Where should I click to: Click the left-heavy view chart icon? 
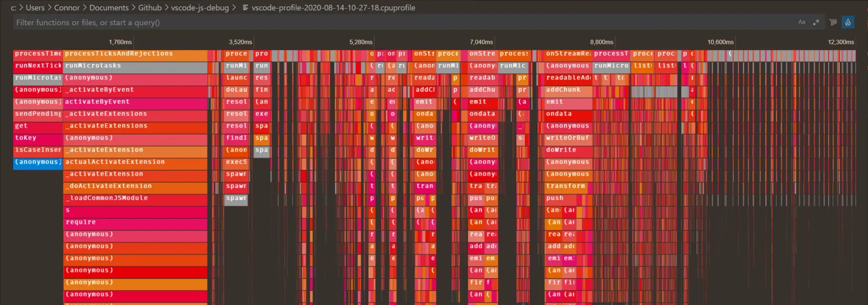pos(833,22)
